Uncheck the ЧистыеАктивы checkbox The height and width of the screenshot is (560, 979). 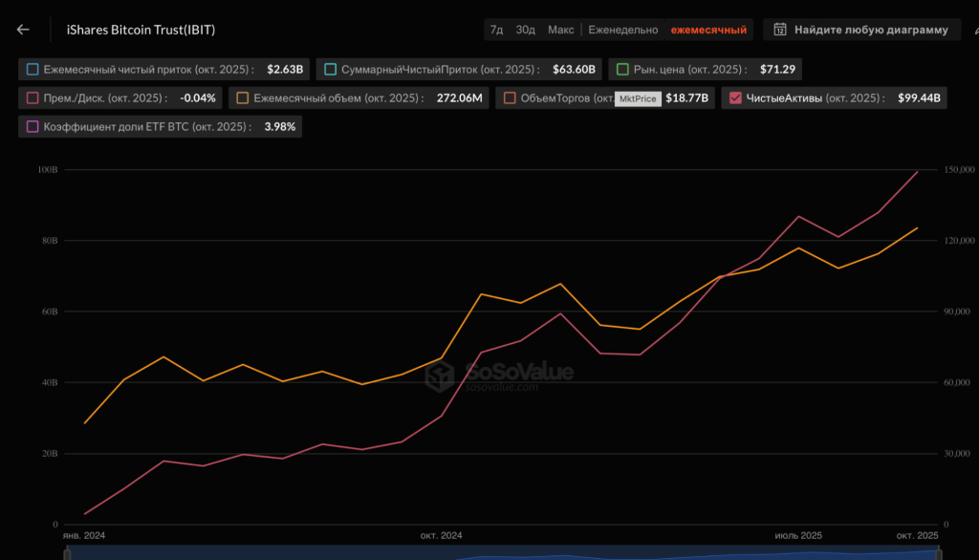click(x=735, y=97)
